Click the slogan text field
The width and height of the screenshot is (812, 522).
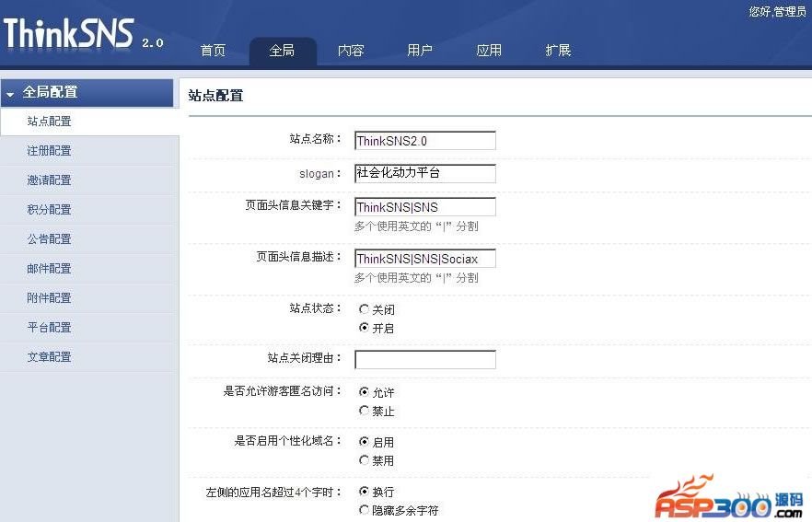click(x=425, y=173)
